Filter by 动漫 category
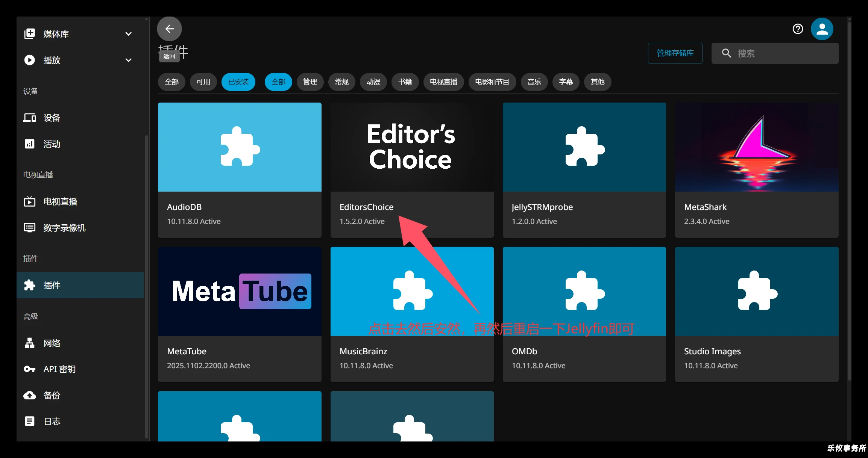The height and width of the screenshot is (458, 868). [373, 82]
